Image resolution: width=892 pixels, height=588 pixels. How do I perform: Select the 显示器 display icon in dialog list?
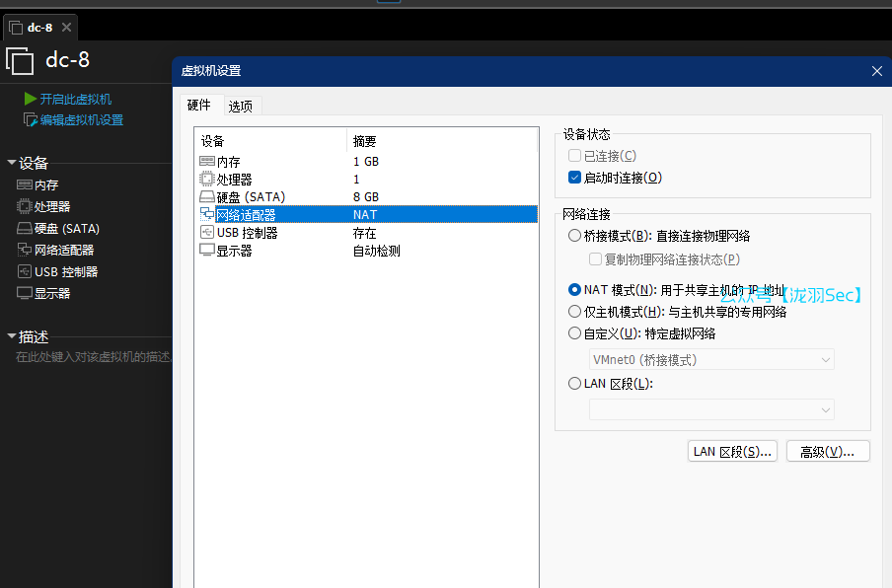(x=207, y=251)
